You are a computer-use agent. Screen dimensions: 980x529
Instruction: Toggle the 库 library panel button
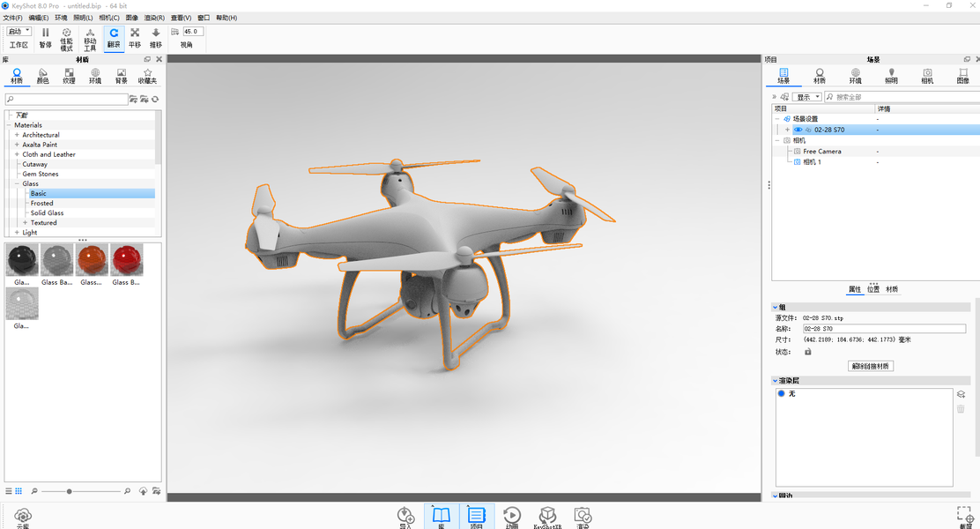point(442,518)
